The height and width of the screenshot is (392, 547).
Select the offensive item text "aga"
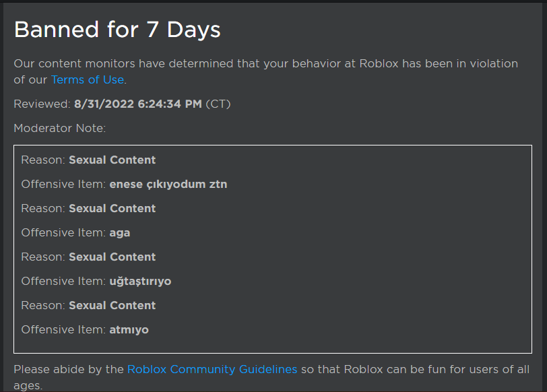point(119,232)
